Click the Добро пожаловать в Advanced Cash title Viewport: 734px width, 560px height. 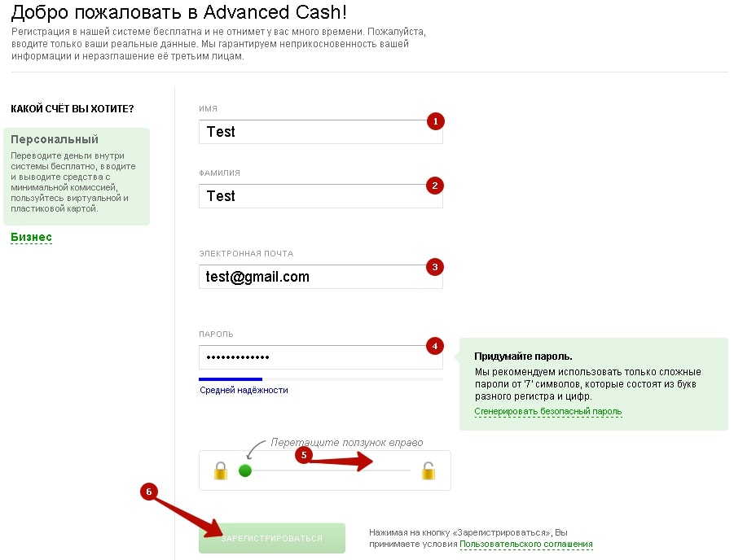tap(179, 12)
